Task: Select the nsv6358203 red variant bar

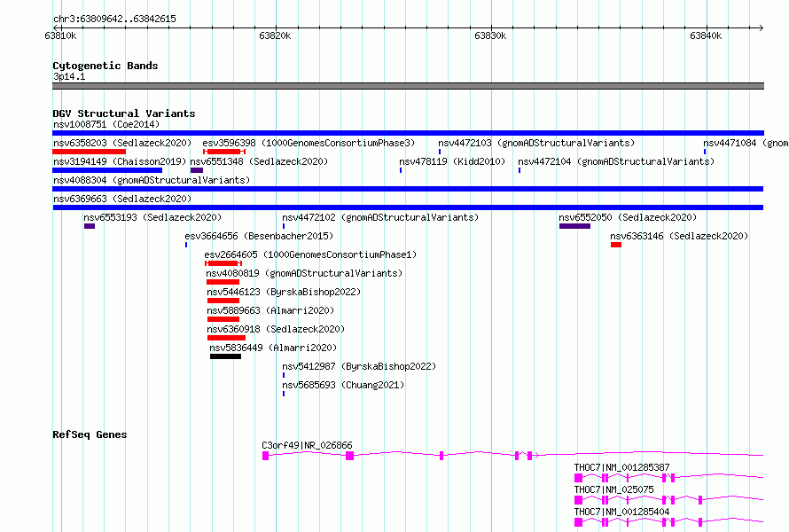Action: pos(89,152)
